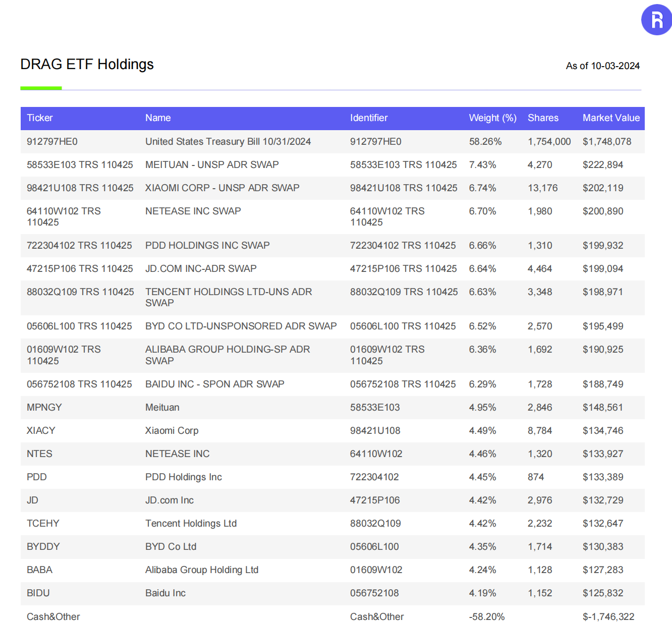672x622 pixels.
Task: Click the $-1,746,322 market value
Action: [x=608, y=617]
